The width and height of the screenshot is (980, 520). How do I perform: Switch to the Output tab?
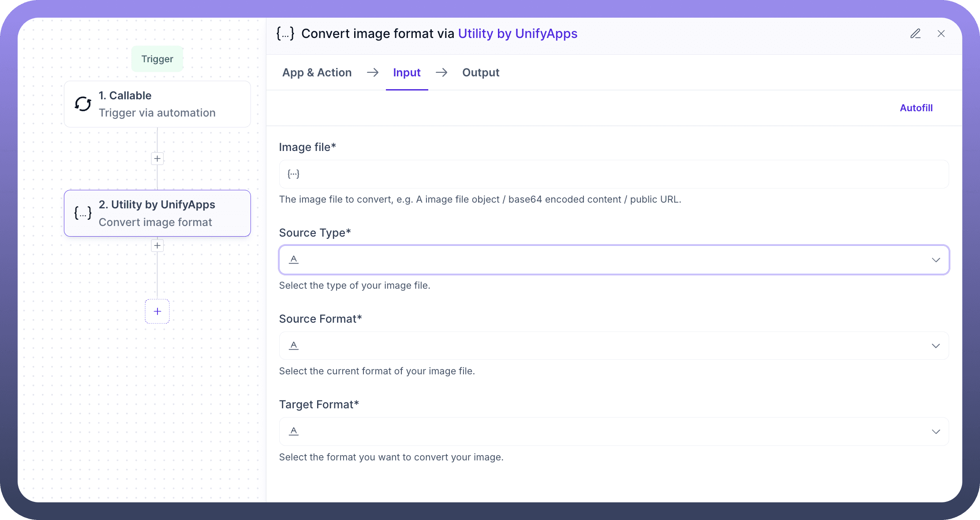(x=480, y=72)
